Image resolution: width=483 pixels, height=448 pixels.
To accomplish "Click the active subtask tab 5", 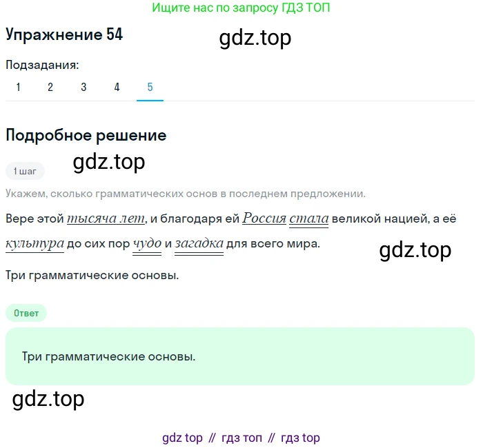I will (150, 87).
